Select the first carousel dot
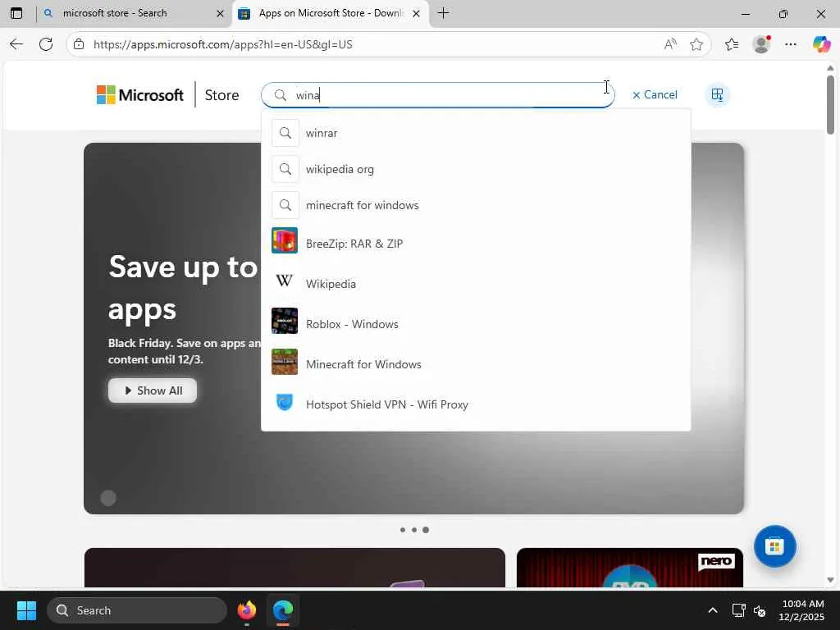The width and height of the screenshot is (840, 630). 402,530
